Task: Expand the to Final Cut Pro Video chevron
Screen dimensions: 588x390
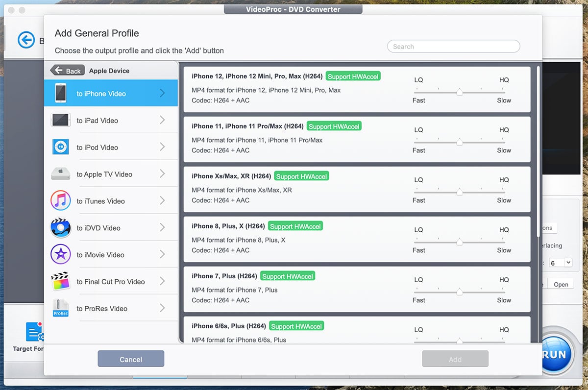Action: coord(162,281)
